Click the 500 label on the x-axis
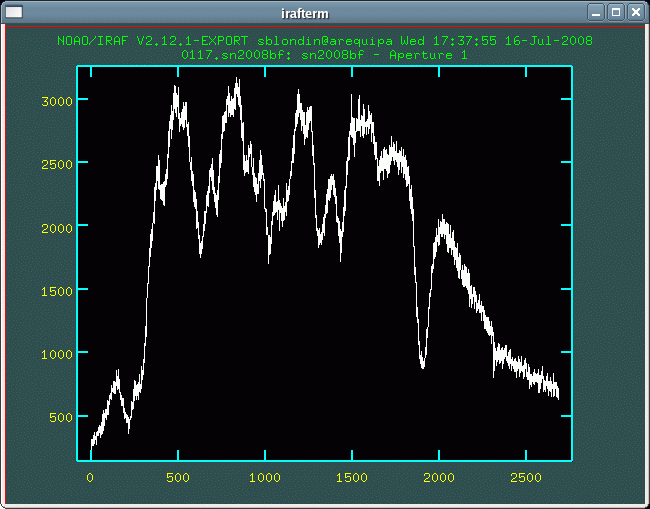650x509 pixels. click(x=177, y=477)
